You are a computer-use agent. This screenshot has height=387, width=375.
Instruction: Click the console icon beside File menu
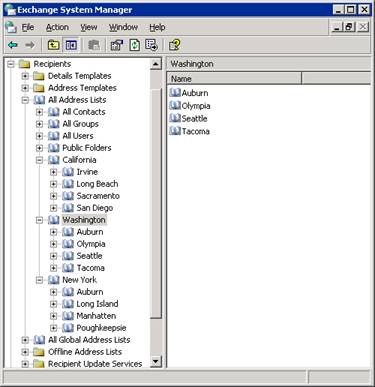[x=11, y=27]
